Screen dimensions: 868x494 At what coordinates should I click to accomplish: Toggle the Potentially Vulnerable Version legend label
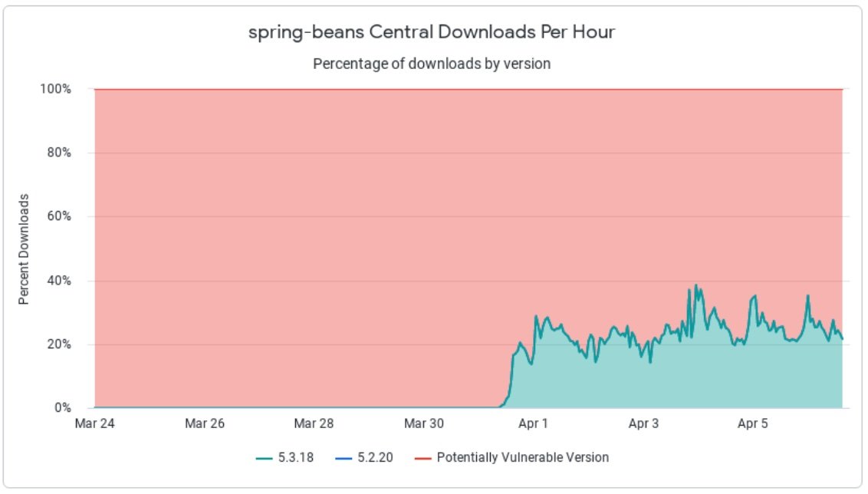click(x=522, y=458)
